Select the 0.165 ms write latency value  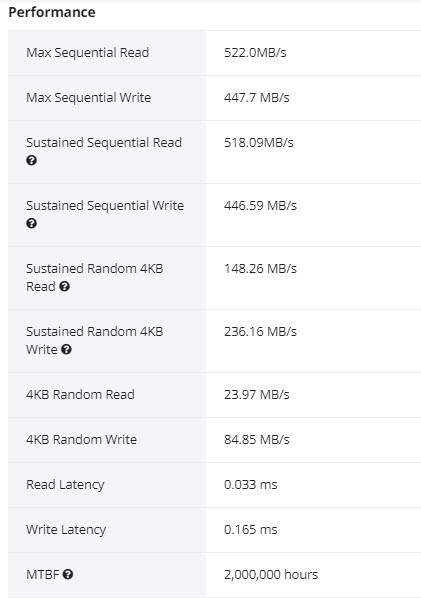[x=251, y=529]
